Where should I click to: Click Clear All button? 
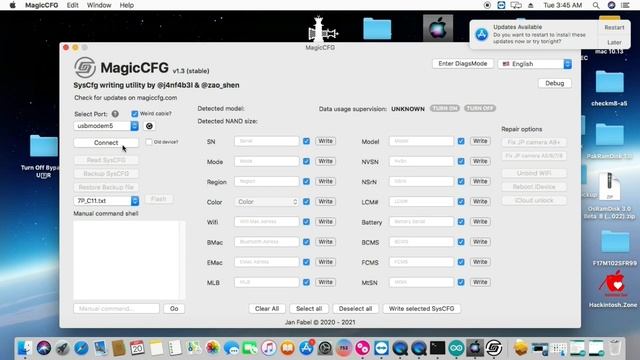(267, 309)
